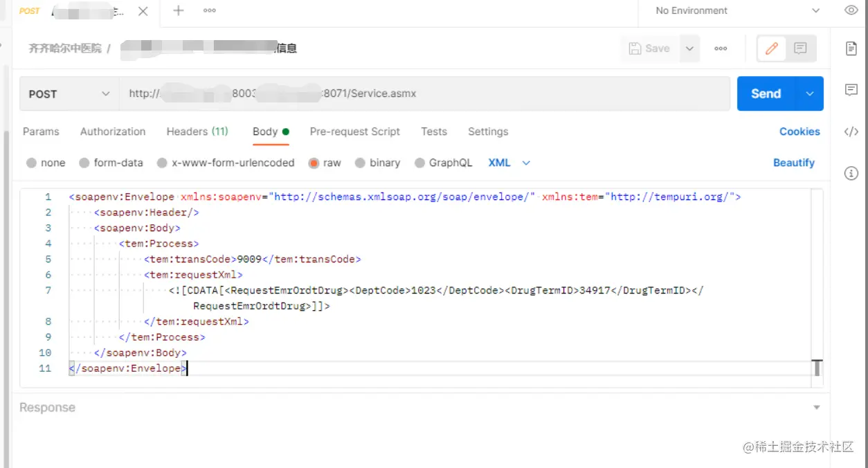Select the Body tab
This screenshot has width=868, height=468.
click(271, 132)
